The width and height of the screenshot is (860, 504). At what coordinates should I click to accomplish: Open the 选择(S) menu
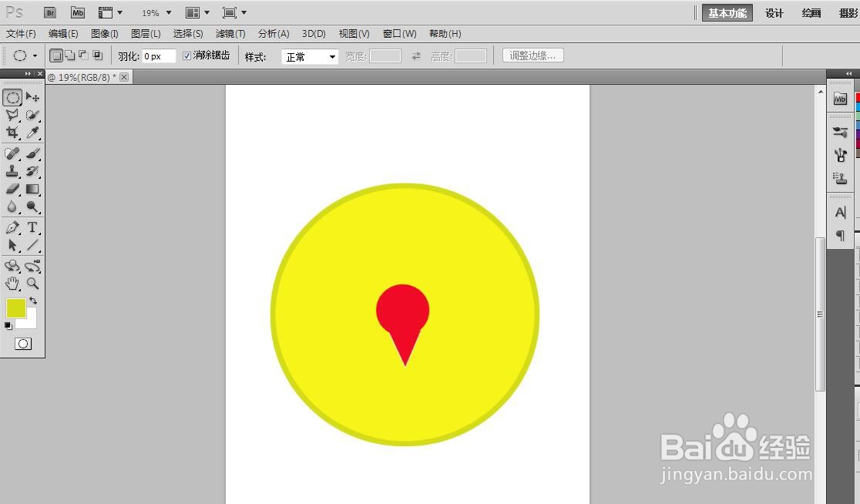(187, 33)
